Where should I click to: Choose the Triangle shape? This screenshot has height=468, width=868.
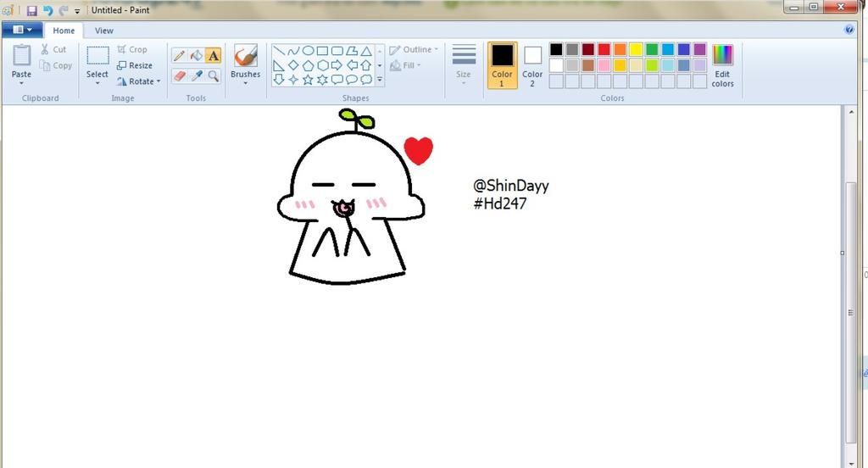366,51
